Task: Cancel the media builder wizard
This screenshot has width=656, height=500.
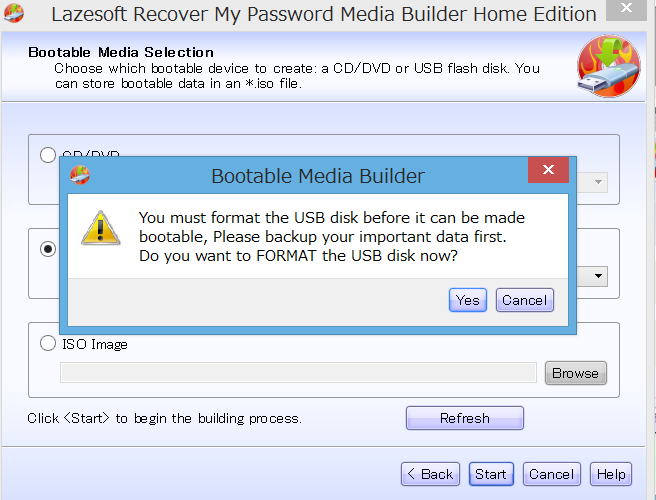Action: (552, 474)
